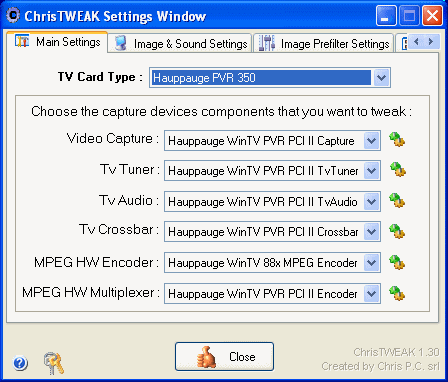
Task: Expand the Tv Audio dropdown
Action: pos(371,201)
